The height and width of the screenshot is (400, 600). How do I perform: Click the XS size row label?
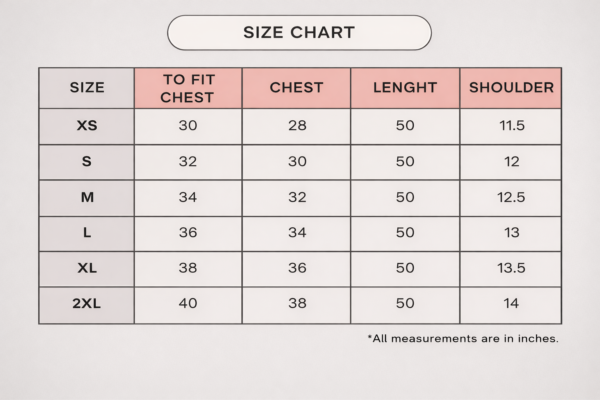click(87, 126)
